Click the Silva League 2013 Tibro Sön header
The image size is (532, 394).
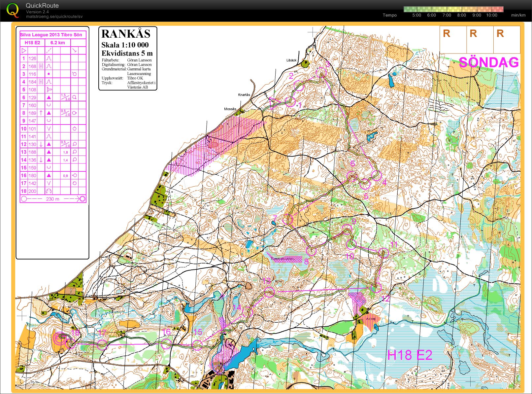[51, 35]
